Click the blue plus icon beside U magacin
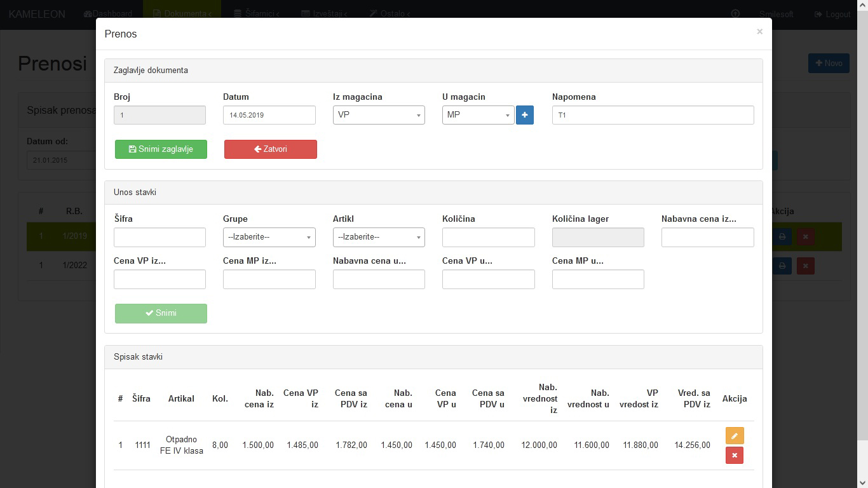The image size is (868, 488). [x=524, y=115]
